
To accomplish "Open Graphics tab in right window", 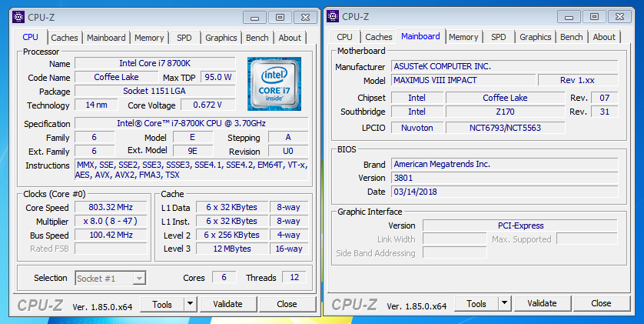I will 536,37.
